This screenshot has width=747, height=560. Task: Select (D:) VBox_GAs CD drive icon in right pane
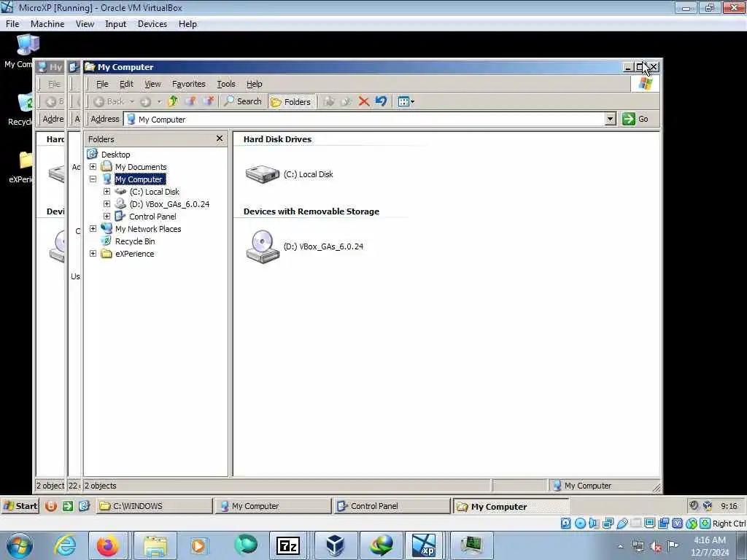tap(263, 246)
